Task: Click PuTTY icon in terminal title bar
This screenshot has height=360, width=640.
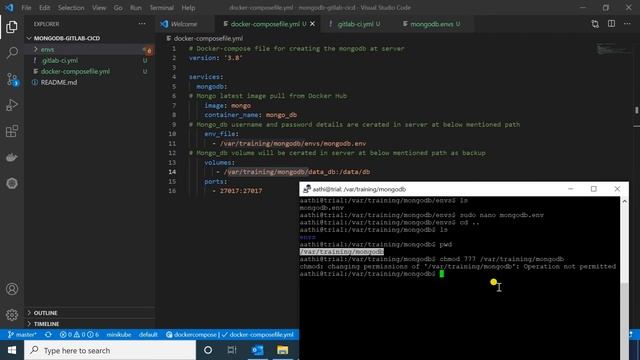Action: pos(307,189)
